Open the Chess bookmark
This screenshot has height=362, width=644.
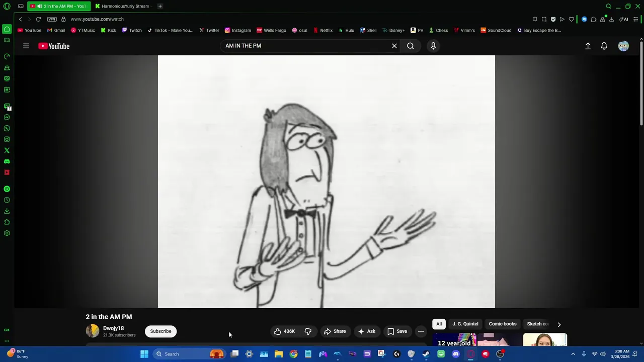[x=438, y=30]
